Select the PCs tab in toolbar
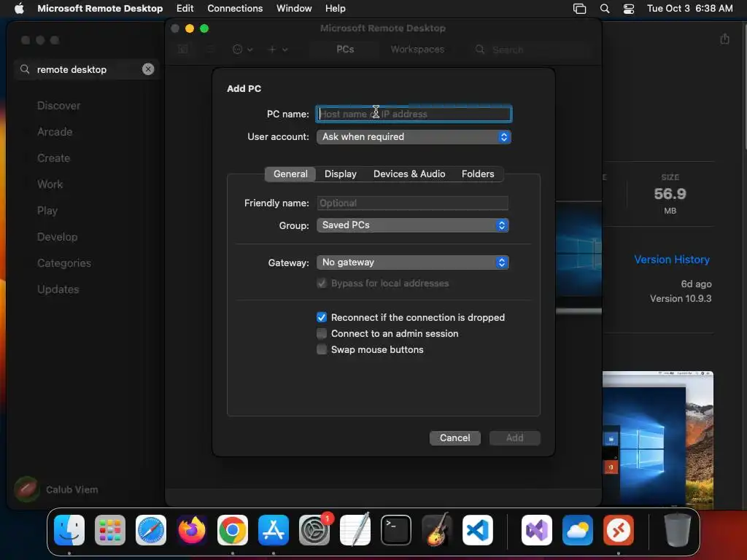The height and width of the screenshot is (560, 747). 345,49
